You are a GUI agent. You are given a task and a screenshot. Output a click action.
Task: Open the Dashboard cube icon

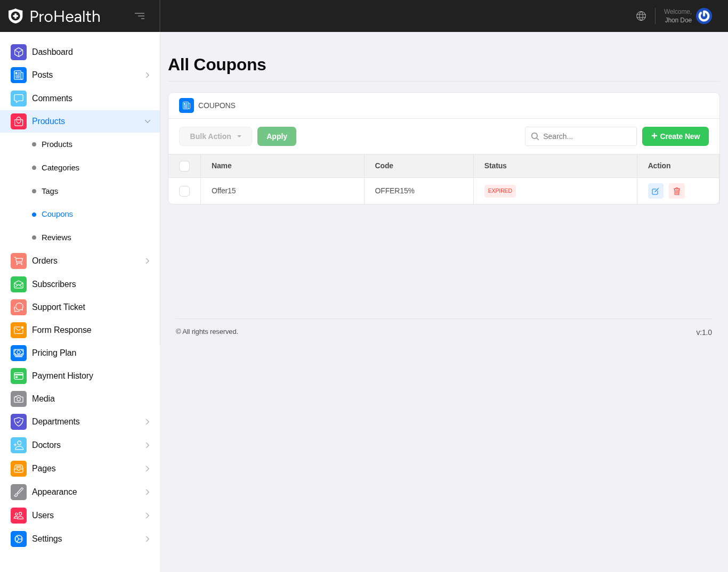tap(19, 52)
